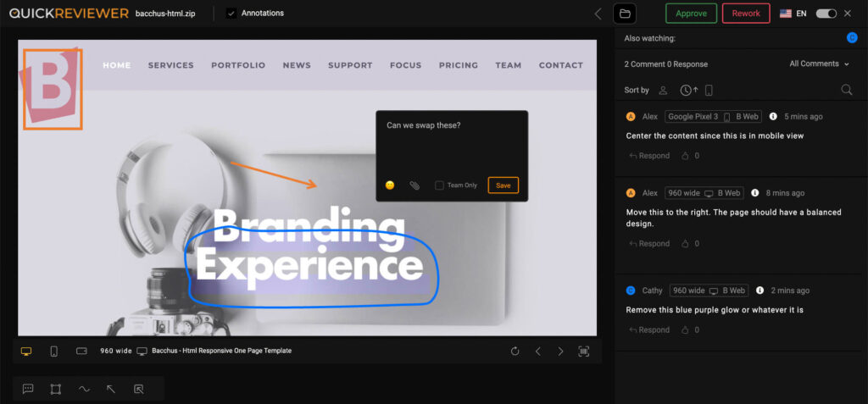
Task: Open emoji picker in comment box
Action: point(390,185)
